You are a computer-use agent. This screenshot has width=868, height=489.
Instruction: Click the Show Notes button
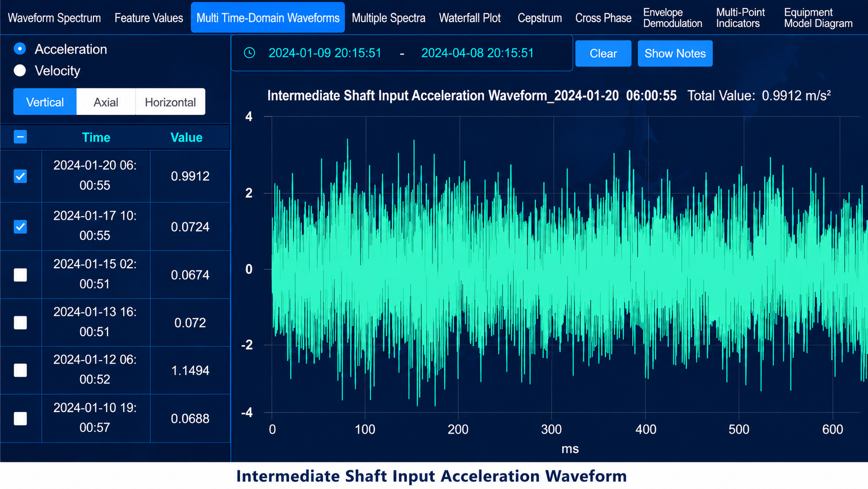click(675, 54)
